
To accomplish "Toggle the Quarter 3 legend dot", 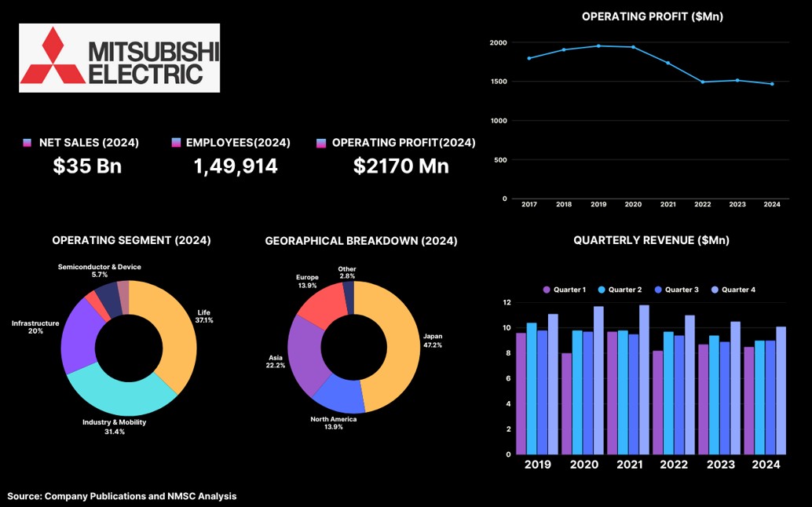I will [658, 290].
